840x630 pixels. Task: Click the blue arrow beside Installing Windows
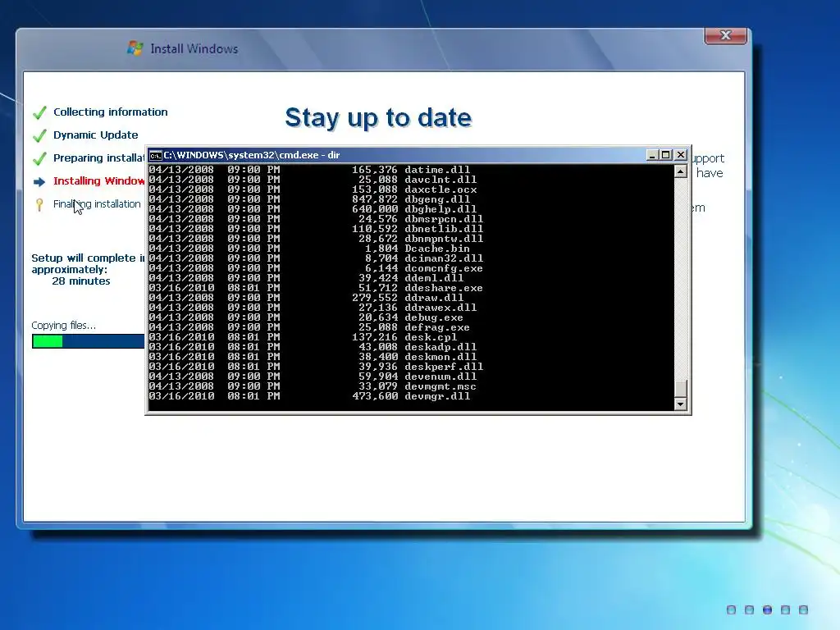coord(39,182)
